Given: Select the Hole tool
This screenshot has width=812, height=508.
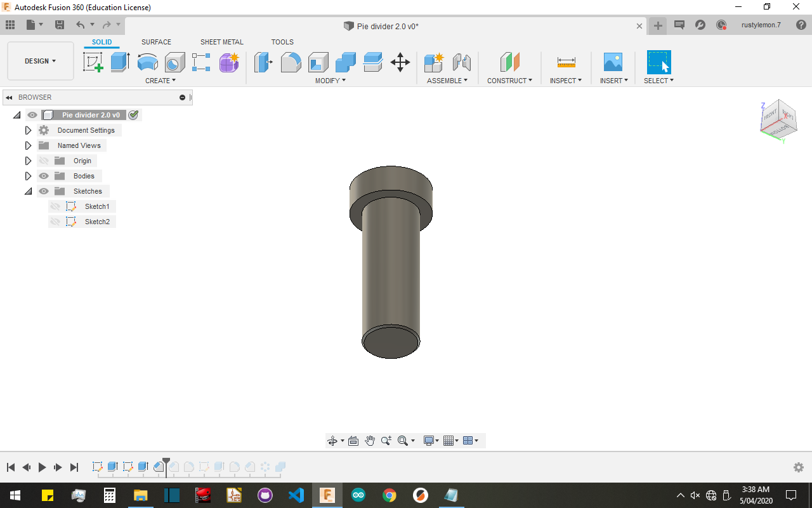Looking at the screenshot, I should (174, 62).
